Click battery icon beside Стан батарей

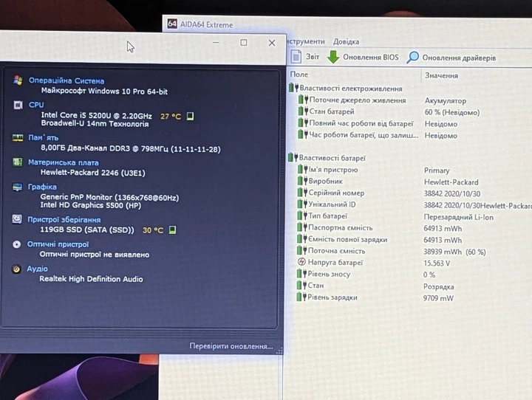303,111
